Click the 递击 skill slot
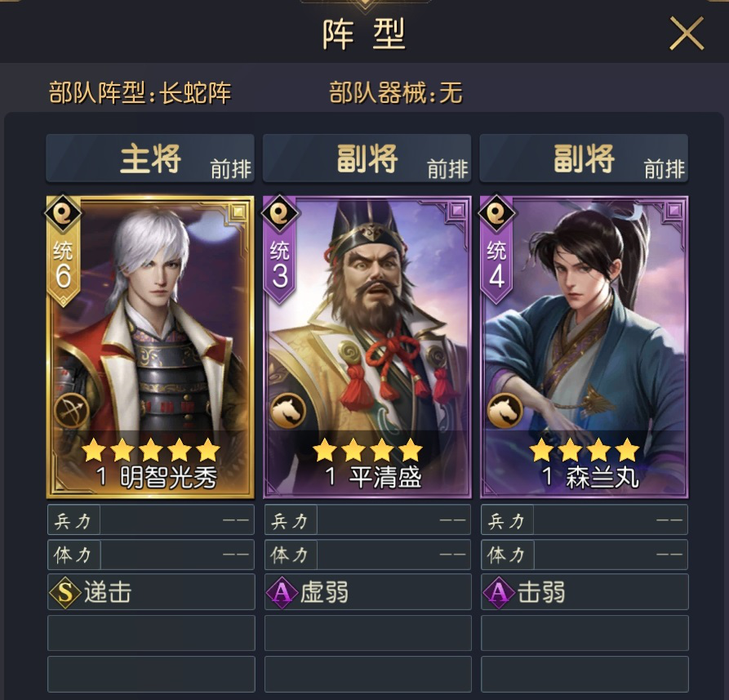This screenshot has width=729, height=700. [151, 591]
